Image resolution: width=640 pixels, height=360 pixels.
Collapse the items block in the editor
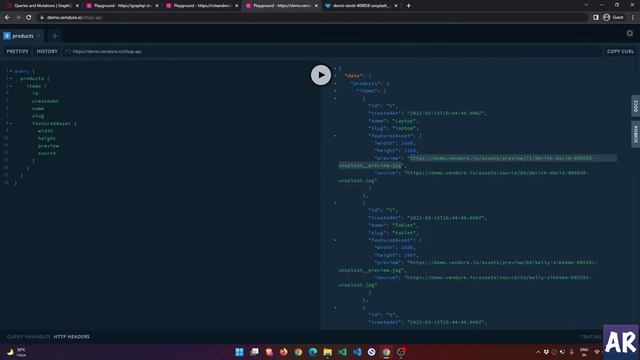[11, 86]
